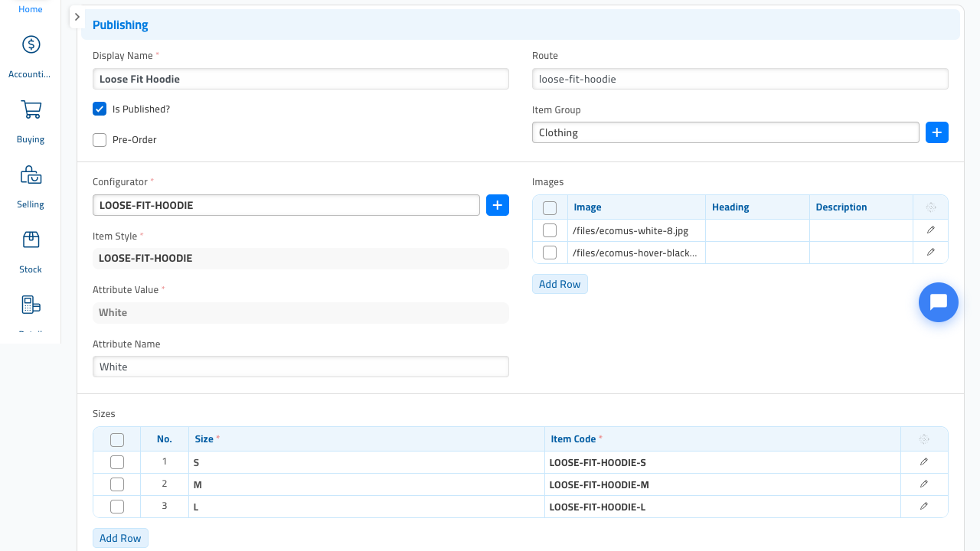
Task: Add Row to Sizes table
Action: pyautogui.click(x=120, y=538)
